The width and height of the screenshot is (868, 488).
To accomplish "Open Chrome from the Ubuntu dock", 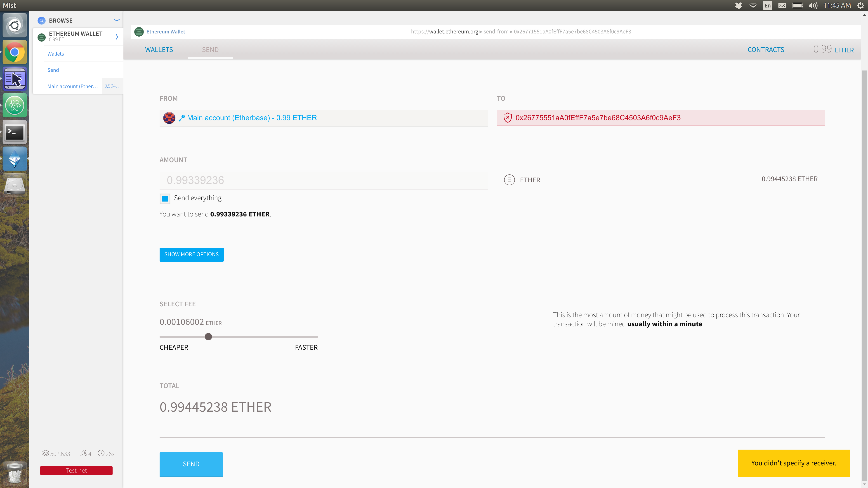I will (x=14, y=52).
